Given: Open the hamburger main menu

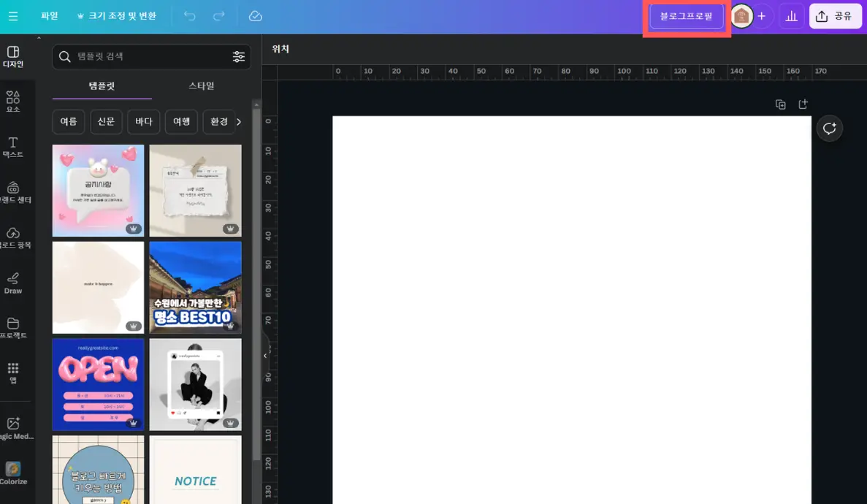Looking at the screenshot, I should click(13, 16).
